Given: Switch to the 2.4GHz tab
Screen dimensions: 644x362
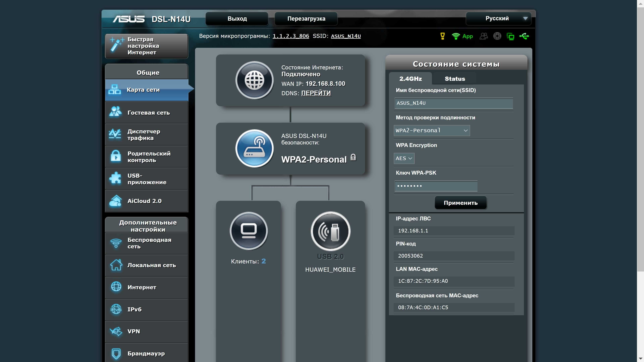Looking at the screenshot, I should click(x=410, y=79).
